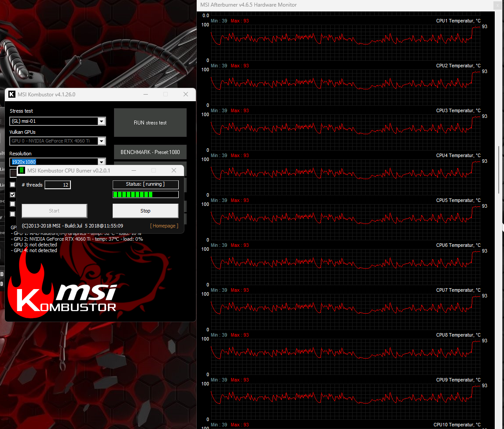Click the 'GPU 2: NVIDIA GeForce RTX 4060 Ti' info line
Viewport: 504px width, 429px height.
coord(77,239)
